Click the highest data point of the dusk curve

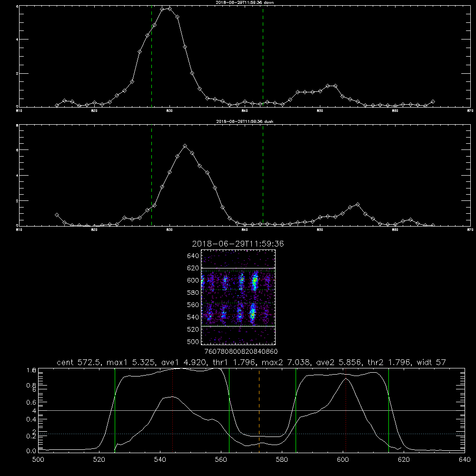click(185, 146)
